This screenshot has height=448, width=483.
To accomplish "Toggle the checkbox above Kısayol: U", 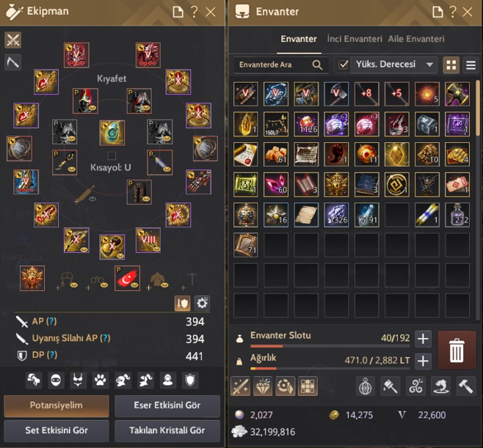I will pos(112,155).
